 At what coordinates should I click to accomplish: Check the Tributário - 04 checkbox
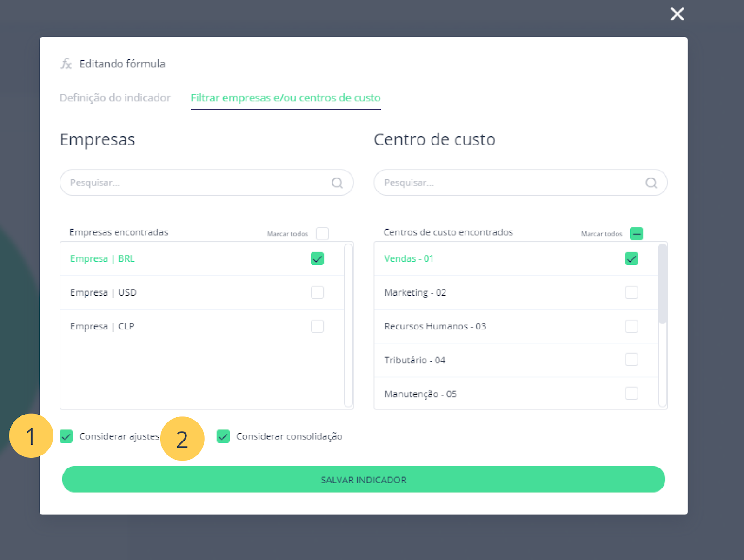tap(631, 359)
